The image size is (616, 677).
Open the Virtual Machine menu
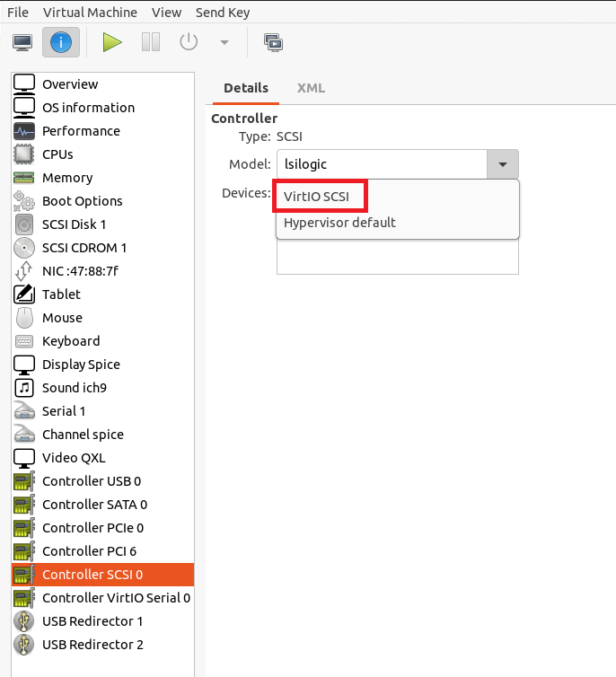[91, 13]
